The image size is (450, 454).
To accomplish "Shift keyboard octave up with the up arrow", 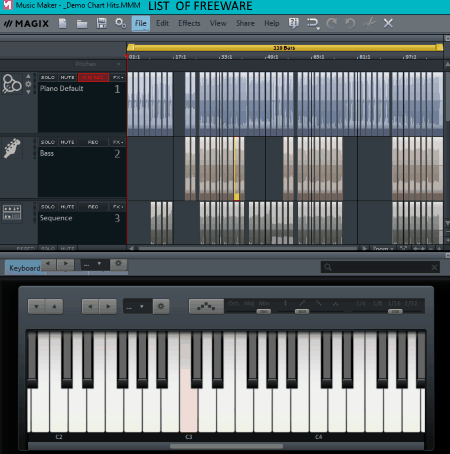I will click(x=54, y=306).
